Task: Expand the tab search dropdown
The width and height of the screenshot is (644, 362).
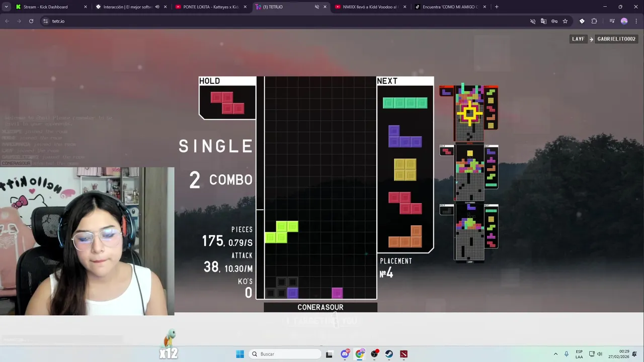Action: [x=6, y=7]
